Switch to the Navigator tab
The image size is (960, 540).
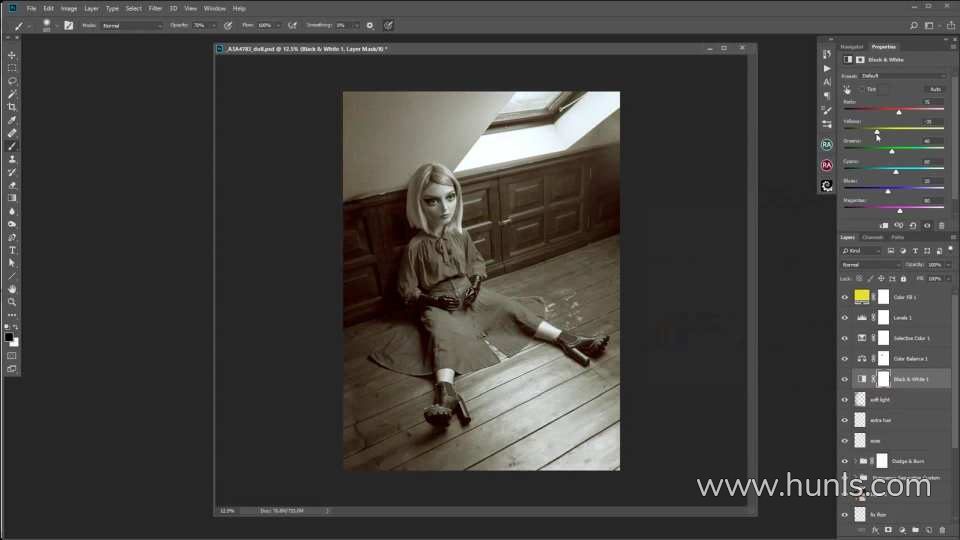tap(852, 46)
